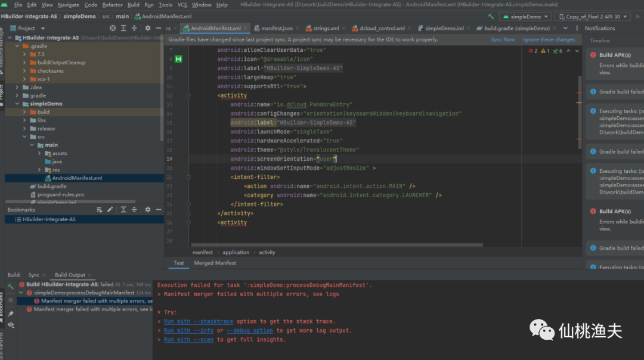Close the Build Output tab

pos(89,275)
